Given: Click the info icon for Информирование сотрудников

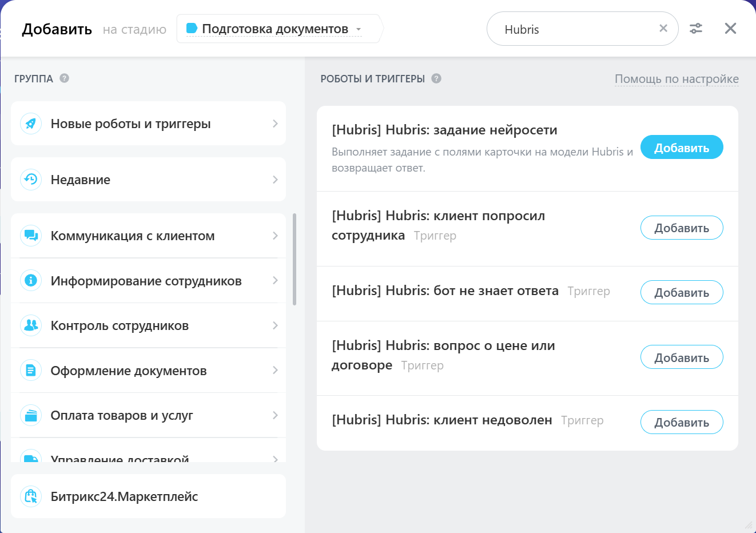Looking at the screenshot, I should 31,280.
